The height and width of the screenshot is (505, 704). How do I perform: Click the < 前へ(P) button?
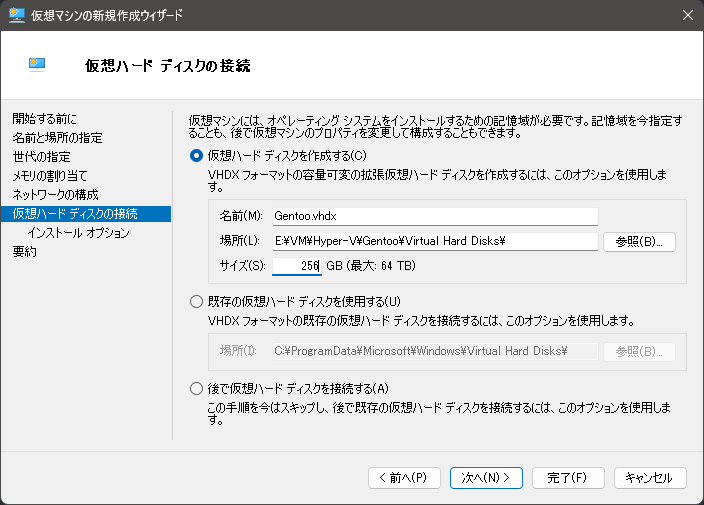tap(404, 478)
